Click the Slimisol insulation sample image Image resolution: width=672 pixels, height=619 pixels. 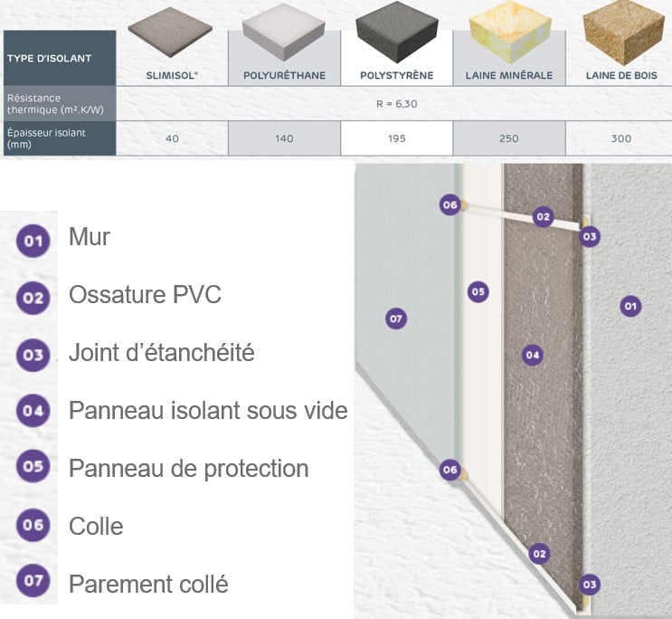point(172,36)
